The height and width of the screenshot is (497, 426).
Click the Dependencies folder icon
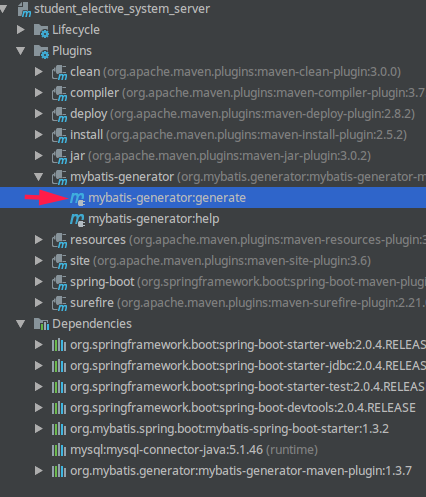41,324
